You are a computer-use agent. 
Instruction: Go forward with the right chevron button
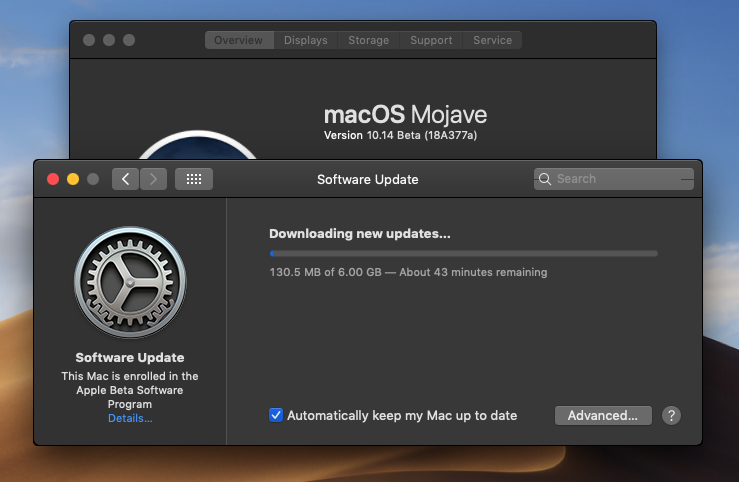(153, 179)
